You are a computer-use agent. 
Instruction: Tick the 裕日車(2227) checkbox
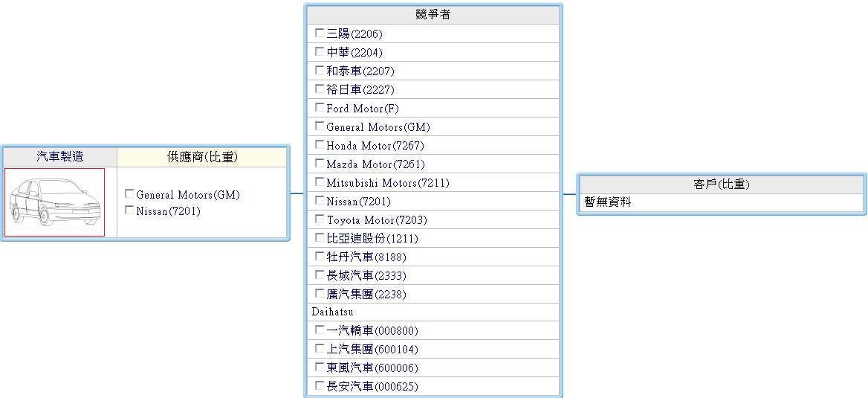(320, 89)
